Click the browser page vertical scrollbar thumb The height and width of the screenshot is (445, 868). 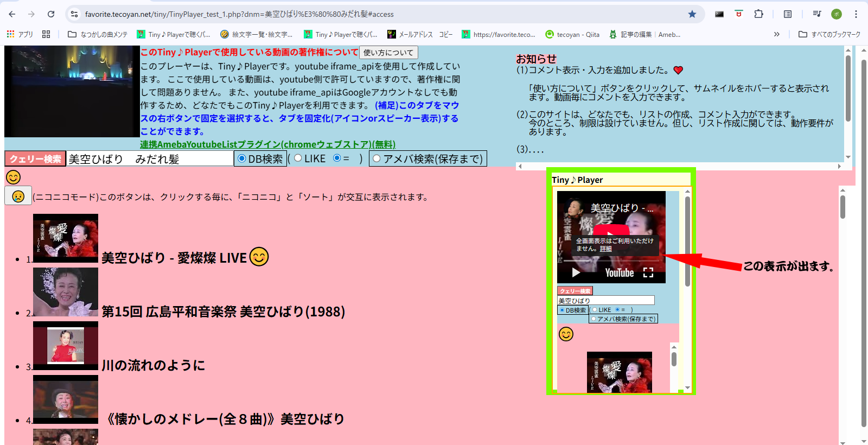(864, 243)
